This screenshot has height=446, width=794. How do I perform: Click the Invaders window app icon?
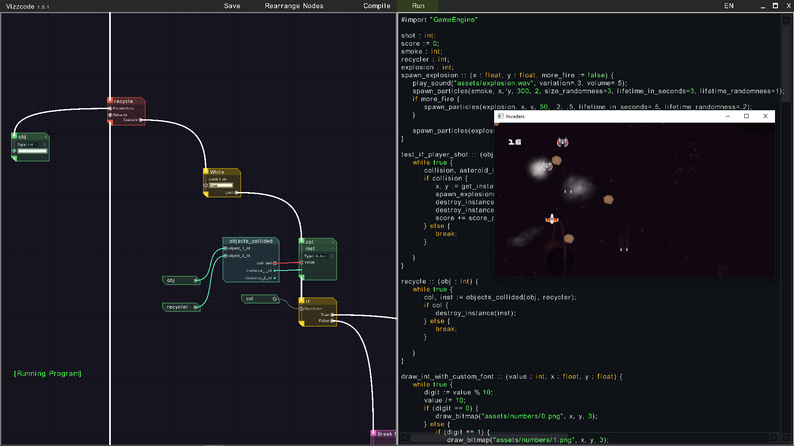[x=500, y=116]
